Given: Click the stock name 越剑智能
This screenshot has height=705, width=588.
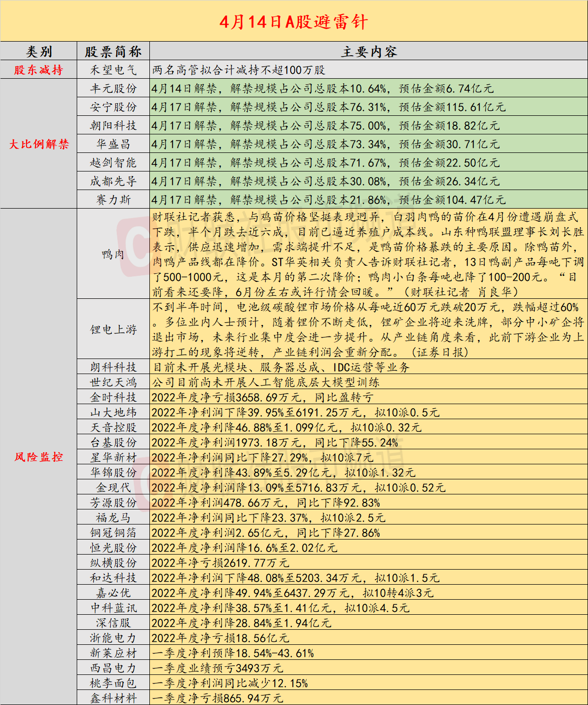Looking at the screenshot, I should coord(113,163).
